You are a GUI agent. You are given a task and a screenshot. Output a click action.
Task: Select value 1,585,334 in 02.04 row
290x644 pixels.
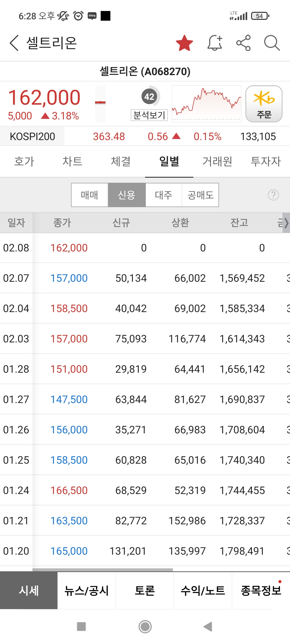(x=242, y=309)
